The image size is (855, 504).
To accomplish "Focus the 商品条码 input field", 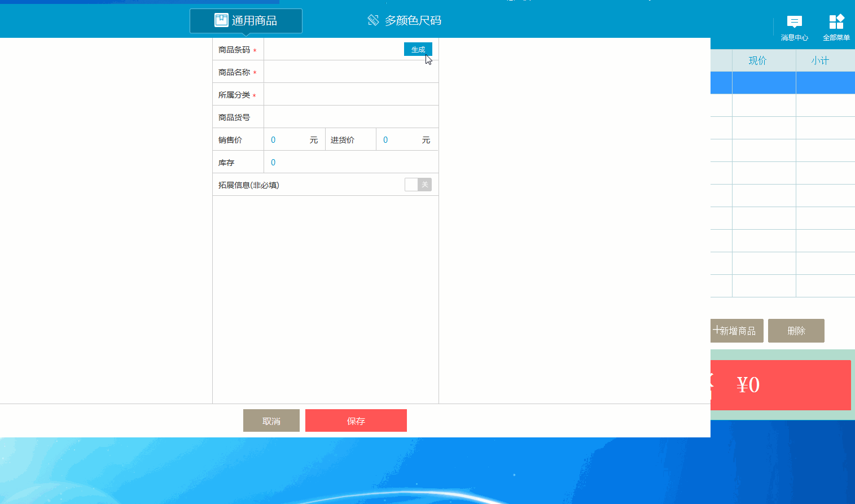I will coord(333,50).
